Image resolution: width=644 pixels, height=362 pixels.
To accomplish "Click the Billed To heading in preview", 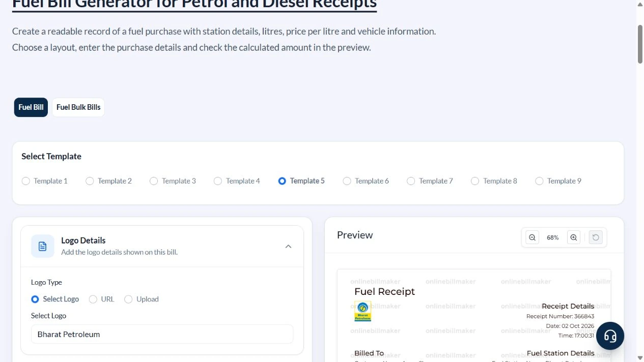I will point(369,353).
